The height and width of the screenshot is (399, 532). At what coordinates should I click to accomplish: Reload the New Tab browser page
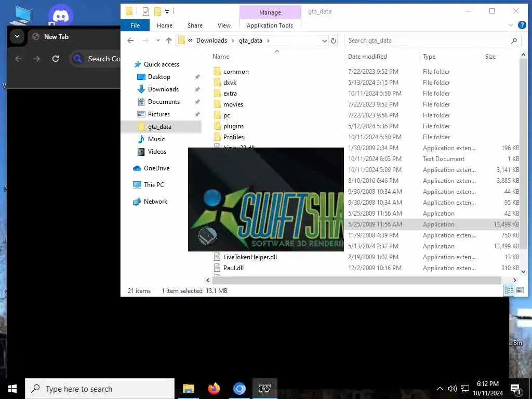[56, 59]
